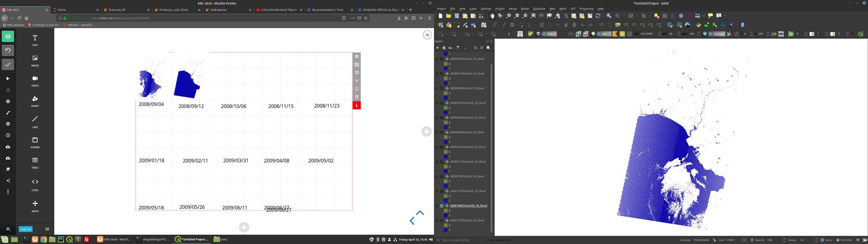This screenshot has width=868, height=244.
Task: Delete selected block using the trash icon in Slides
Action: [x=357, y=97]
